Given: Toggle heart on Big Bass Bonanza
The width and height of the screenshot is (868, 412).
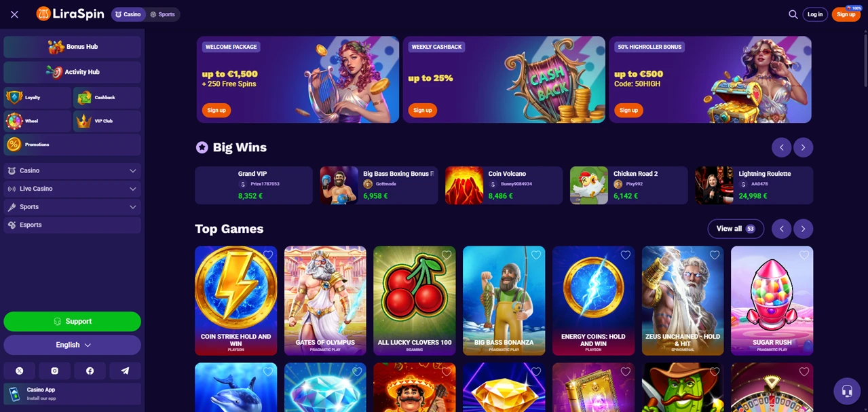Looking at the screenshot, I should click(536, 255).
